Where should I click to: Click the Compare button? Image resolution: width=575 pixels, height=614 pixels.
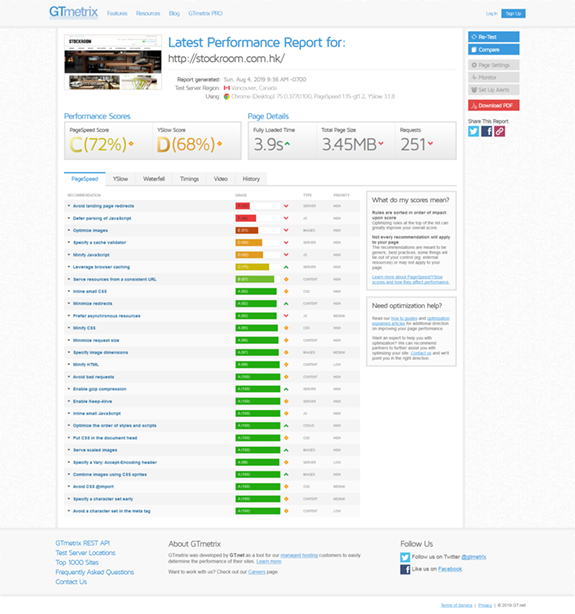494,50
